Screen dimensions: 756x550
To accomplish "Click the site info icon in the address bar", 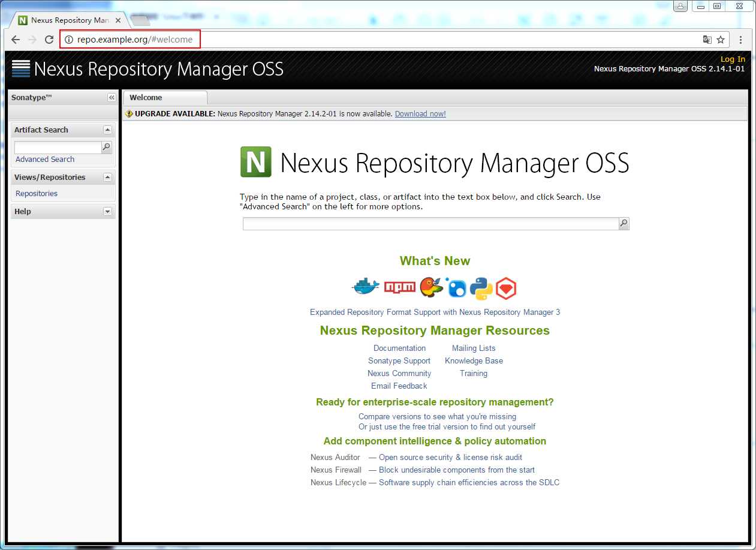I will (x=69, y=40).
